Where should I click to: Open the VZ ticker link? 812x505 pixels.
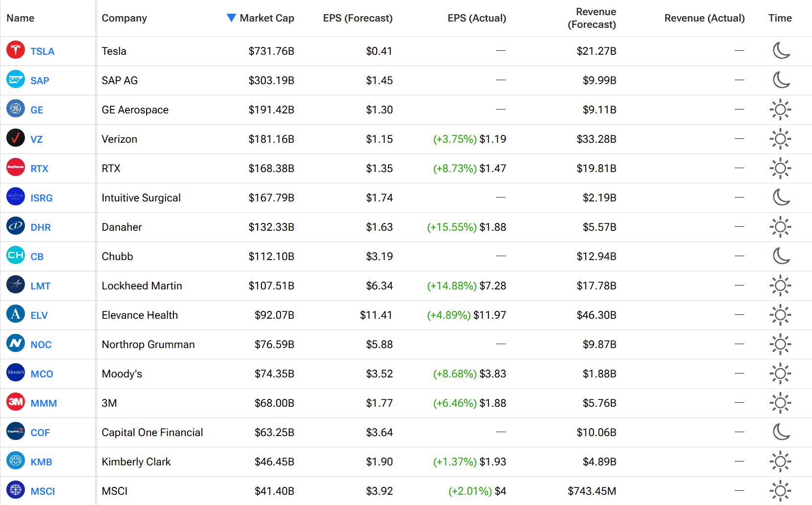37,139
